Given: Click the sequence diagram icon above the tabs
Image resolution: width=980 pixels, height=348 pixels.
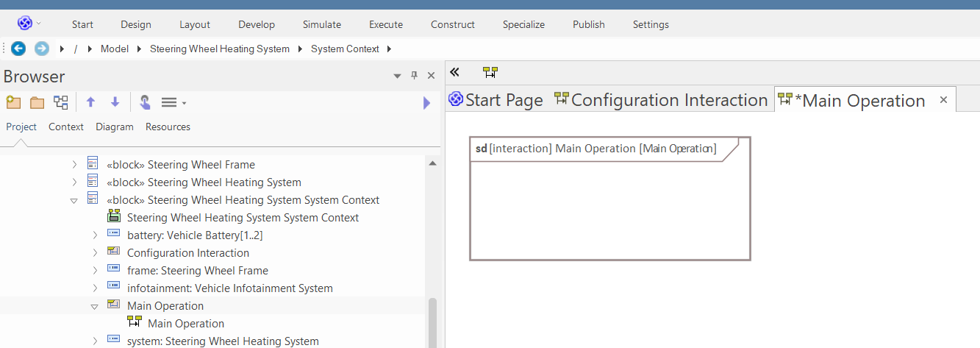Looking at the screenshot, I should click(x=490, y=72).
